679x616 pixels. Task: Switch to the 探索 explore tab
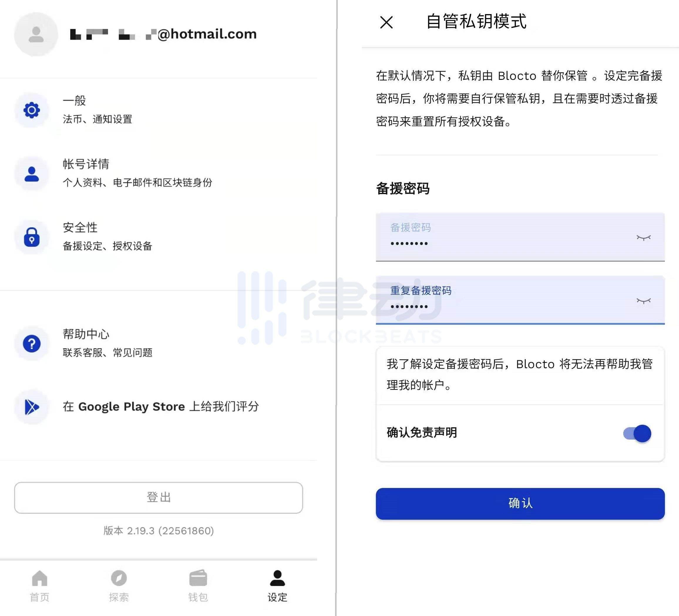[x=119, y=585]
